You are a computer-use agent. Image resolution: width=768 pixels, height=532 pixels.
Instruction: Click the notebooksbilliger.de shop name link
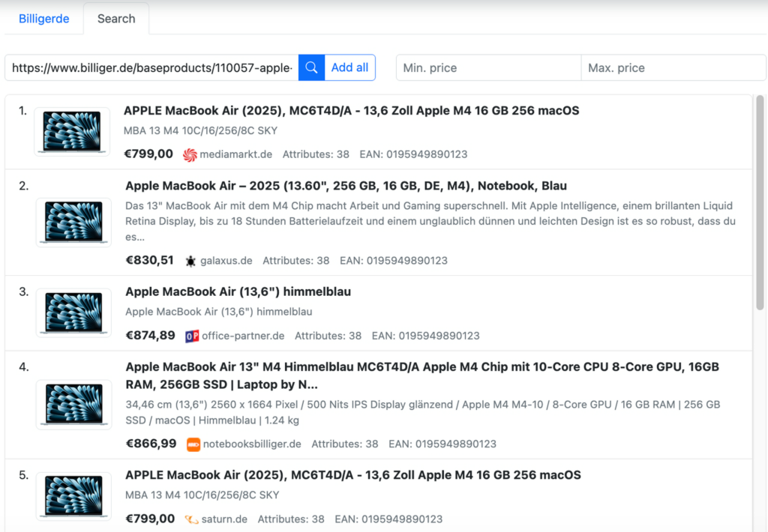tap(252, 444)
